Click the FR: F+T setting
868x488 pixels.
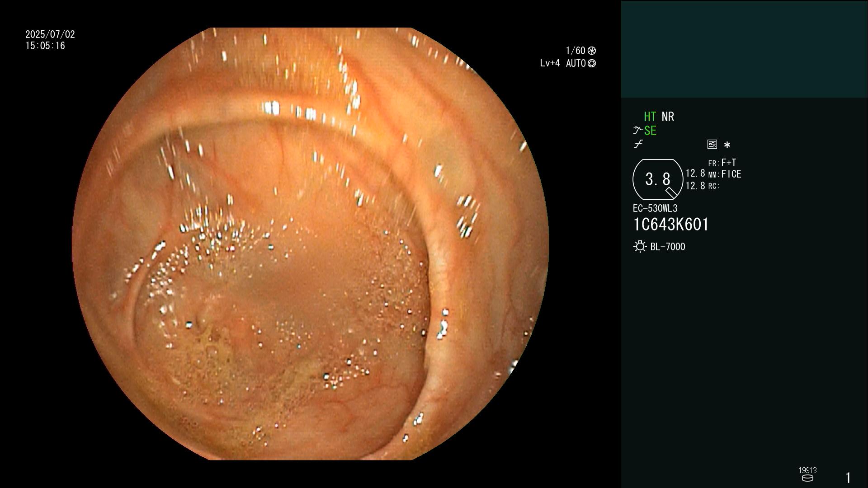[722, 163]
